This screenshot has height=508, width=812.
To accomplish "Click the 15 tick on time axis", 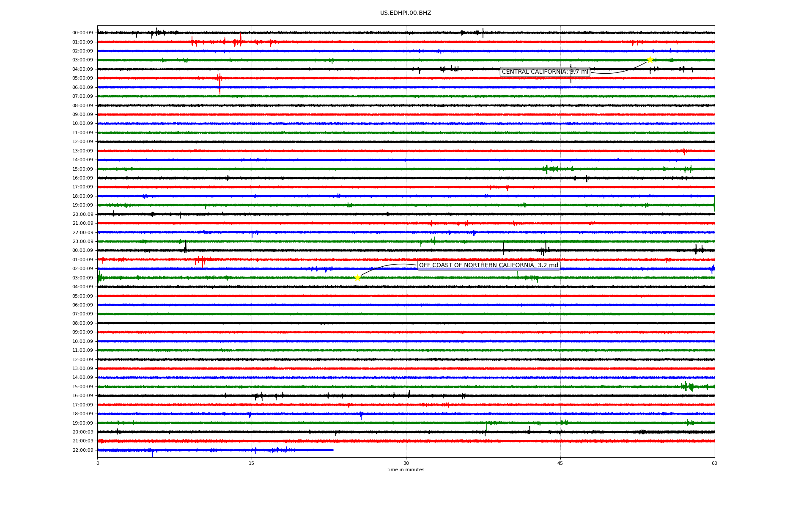I will coord(252,463).
